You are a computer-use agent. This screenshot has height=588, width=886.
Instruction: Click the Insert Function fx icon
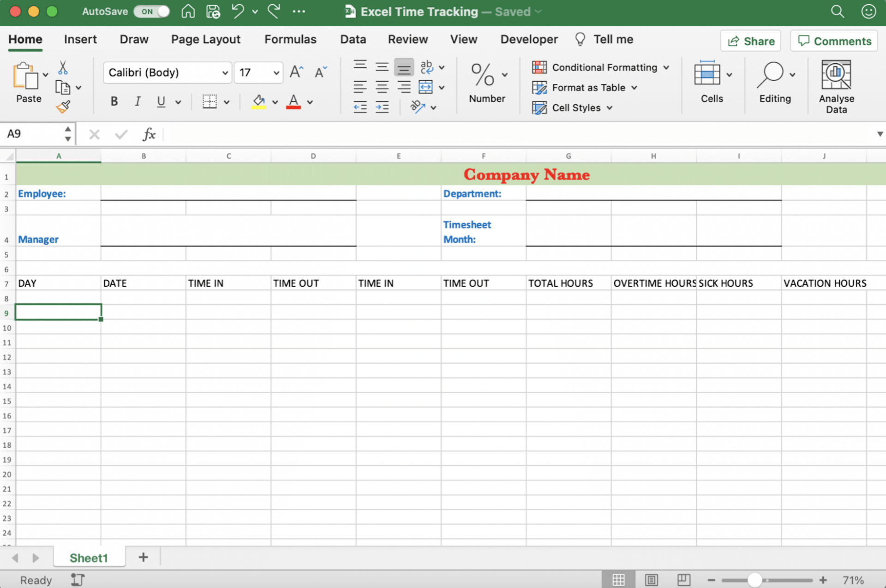tap(149, 134)
